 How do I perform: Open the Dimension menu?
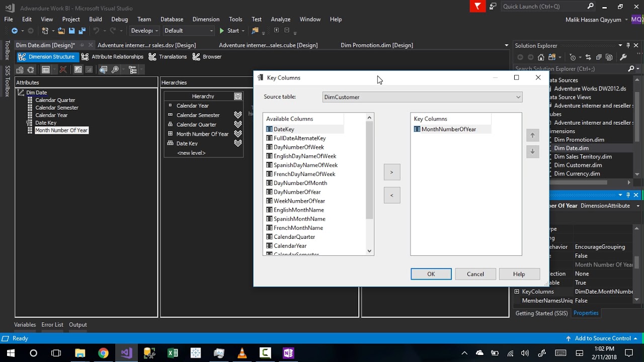[x=206, y=19]
